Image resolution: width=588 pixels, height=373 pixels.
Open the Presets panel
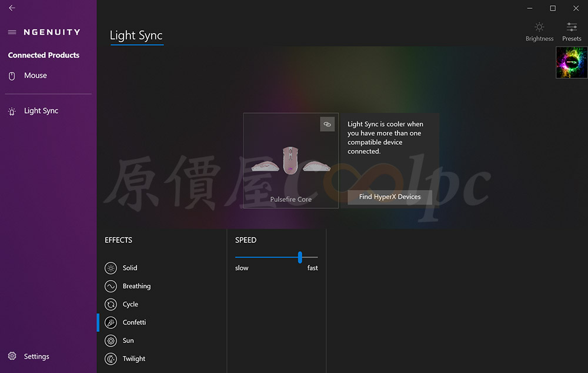[572, 32]
